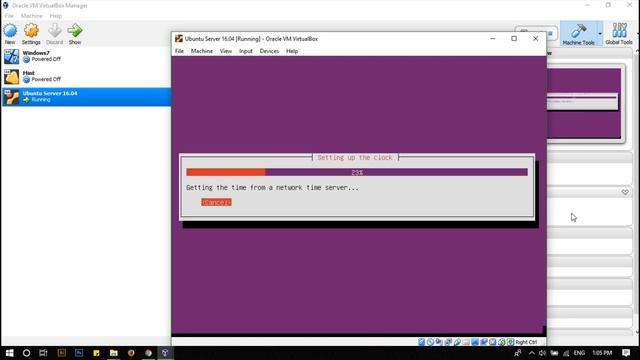Select the Mint virtual machine

pyautogui.click(x=86, y=77)
